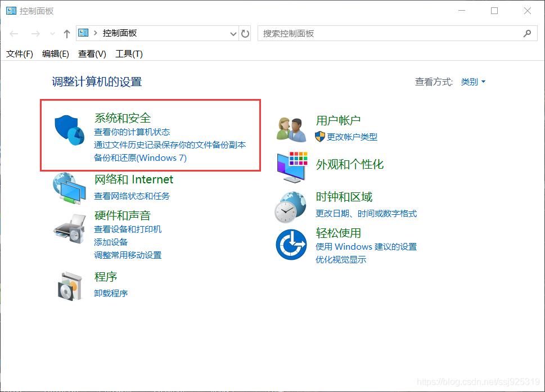Click the 搜索控制面板 search field
545x392 pixels.
click(397, 33)
